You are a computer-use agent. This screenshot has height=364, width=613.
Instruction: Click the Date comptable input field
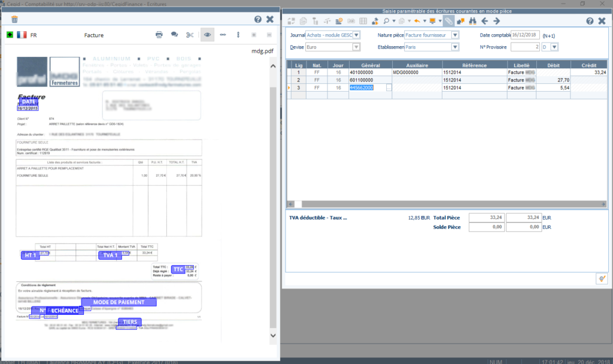pyautogui.click(x=524, y=35)
